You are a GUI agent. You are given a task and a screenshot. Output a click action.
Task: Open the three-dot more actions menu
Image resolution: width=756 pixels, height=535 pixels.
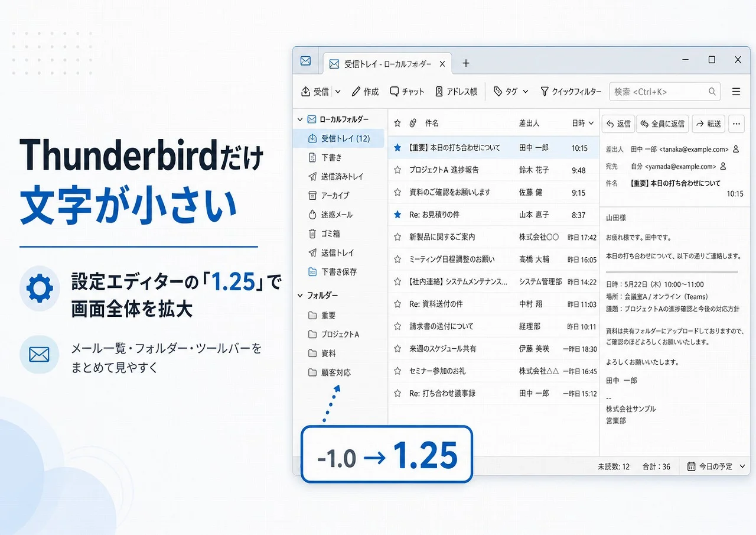(x=736, y=124)
